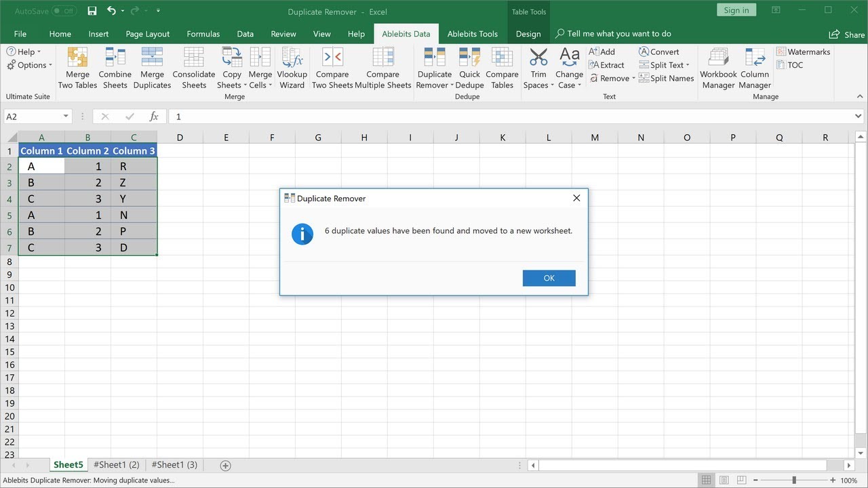The image size is (868, 488).
Task: Open the Compare Tables tool
Action: 502,68
